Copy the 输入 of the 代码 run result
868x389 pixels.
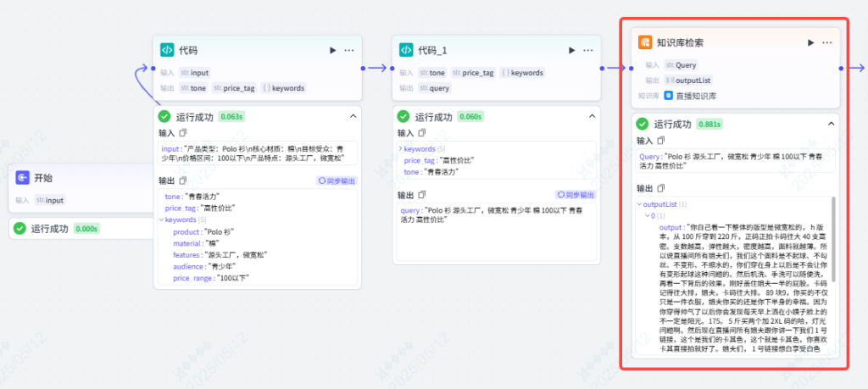coord(183,133)
